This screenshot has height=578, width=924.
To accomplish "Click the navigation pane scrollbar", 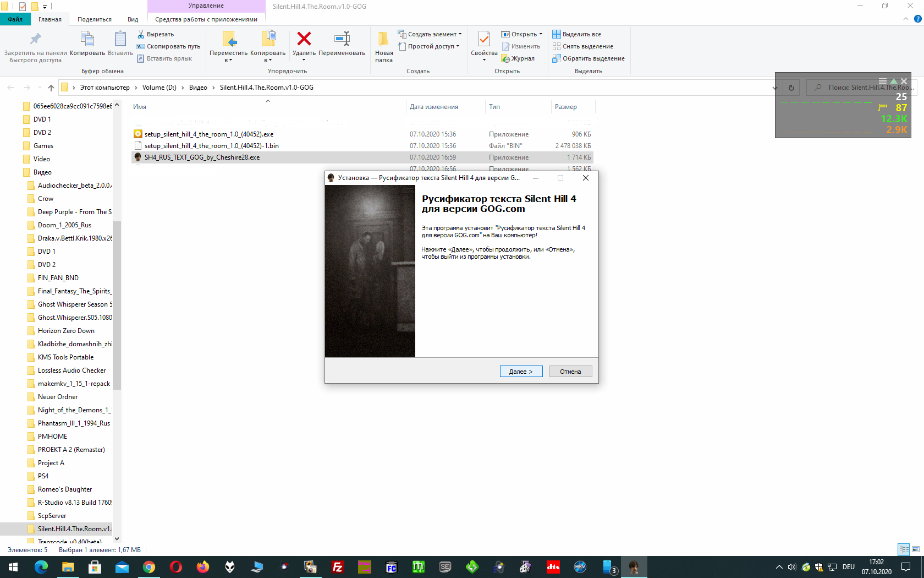I will point(117,306).
